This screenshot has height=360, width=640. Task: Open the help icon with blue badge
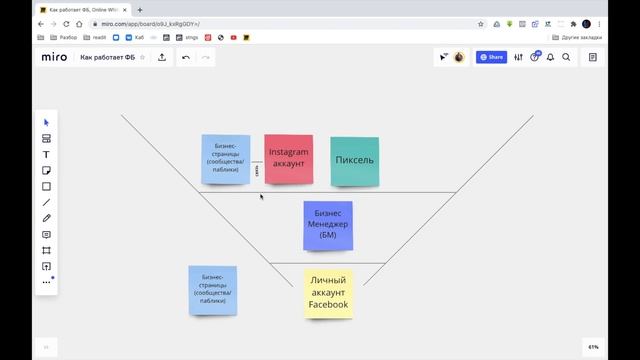coord(535,57)
